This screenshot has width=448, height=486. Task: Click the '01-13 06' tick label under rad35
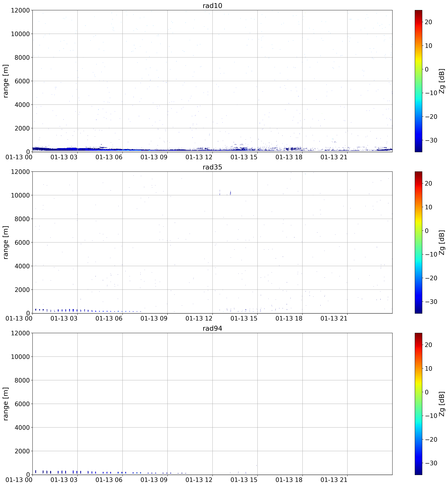click(x=109, y=319)
